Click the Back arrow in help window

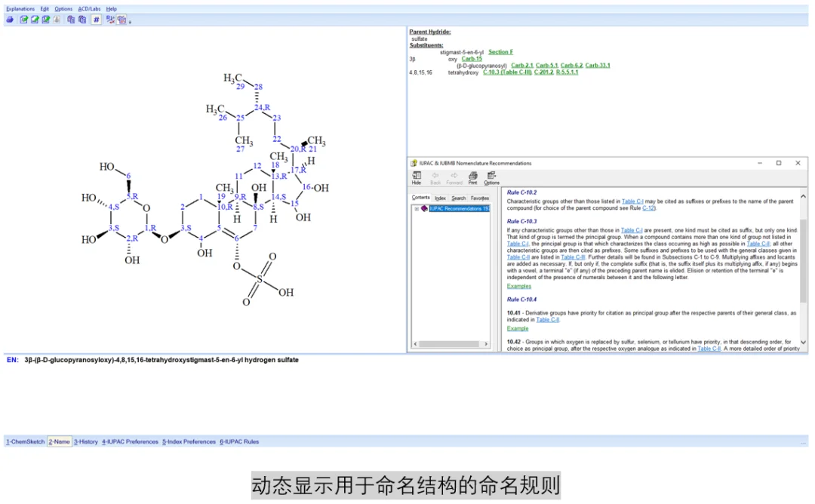click(x=435, y=178)
